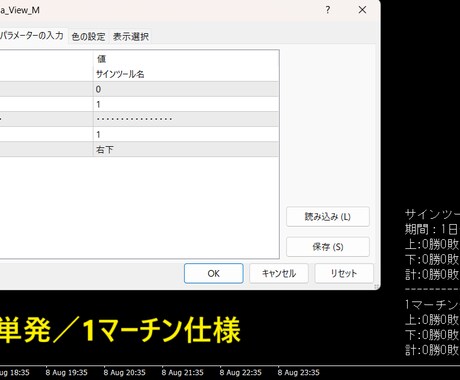Select the dotted separator value cell
This screenshot has height=380, width=460.
coord(186,119)
